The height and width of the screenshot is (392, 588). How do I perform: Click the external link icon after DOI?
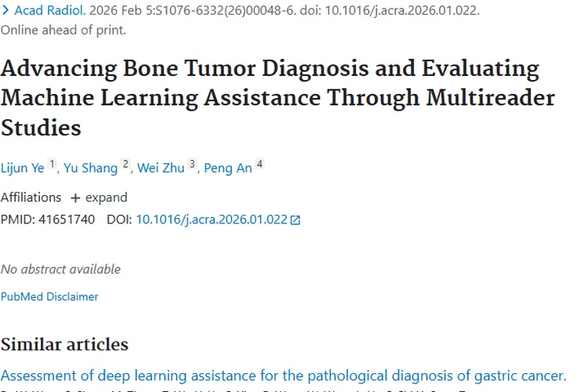coord(296,220)
